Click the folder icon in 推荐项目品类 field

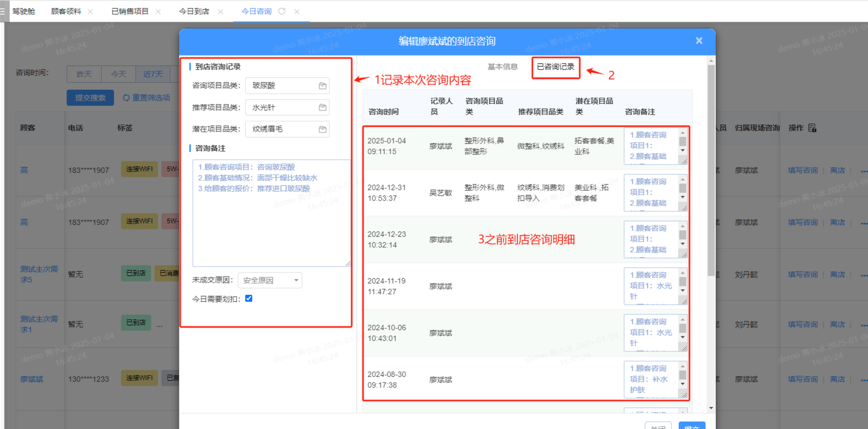click(x=322, y=108)
